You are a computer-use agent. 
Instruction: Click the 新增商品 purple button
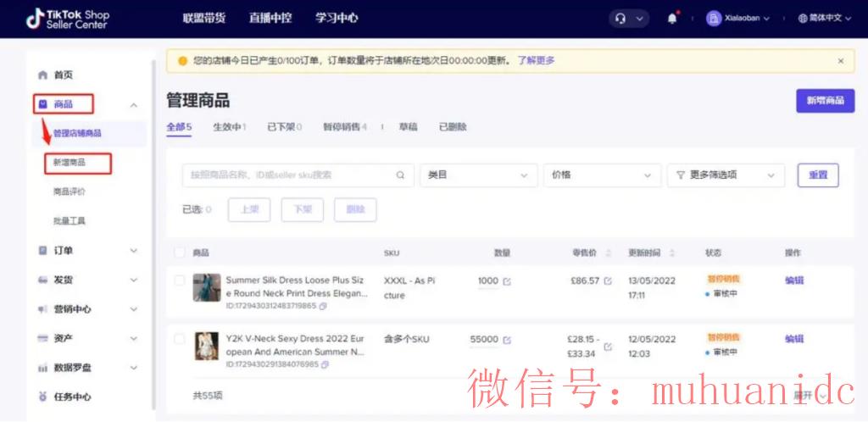[x=825, y=101]
